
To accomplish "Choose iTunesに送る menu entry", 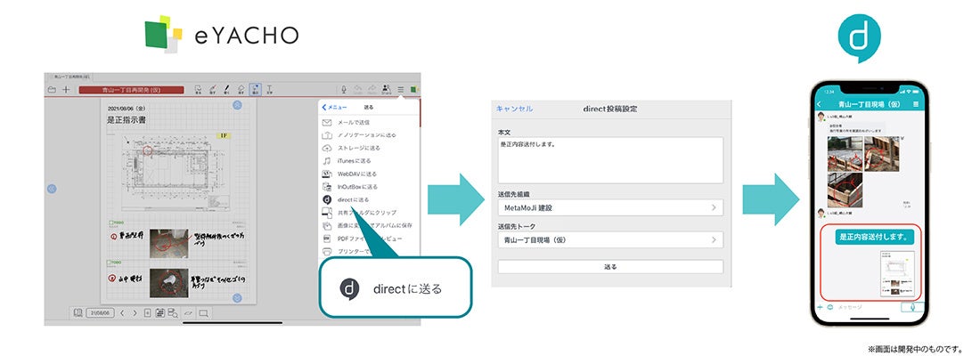I will (369, 160).
